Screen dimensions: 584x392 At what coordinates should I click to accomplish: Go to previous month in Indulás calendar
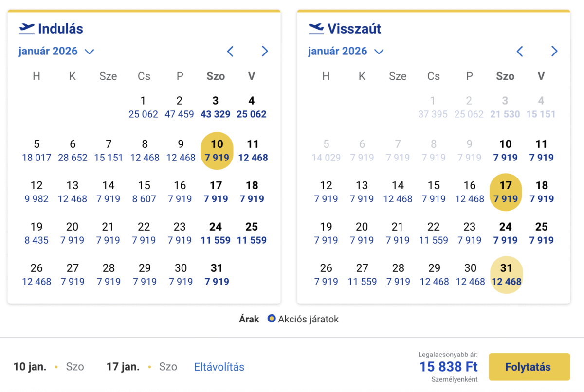(230, 51)
